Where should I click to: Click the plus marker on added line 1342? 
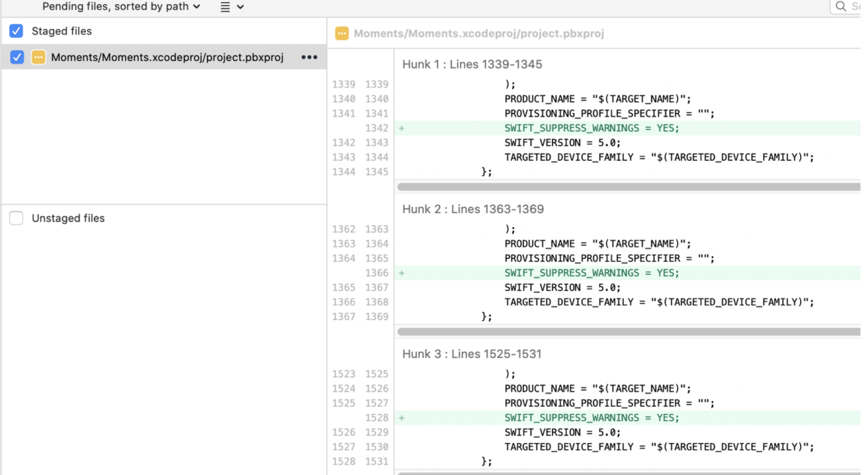tap(401, 128)
